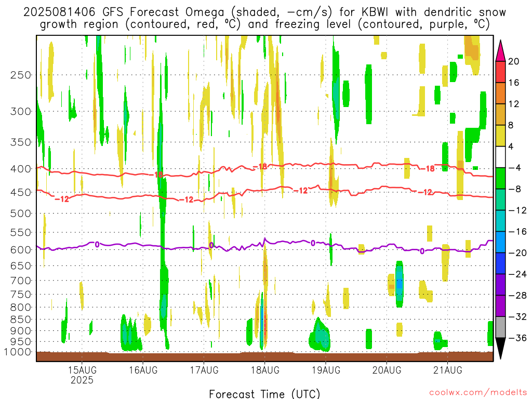Image resolution: width=532 pixels, height=399 pixels.
Task: Pick the yellow colorbar swatch (4 to 8)
Action: click(500, 136)
